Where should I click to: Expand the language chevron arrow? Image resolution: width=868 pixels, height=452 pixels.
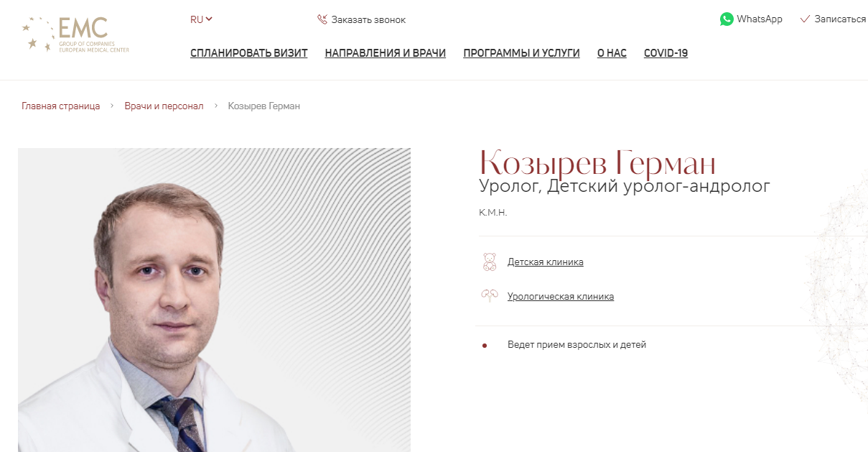pyautogui.click(x=209, y=19)
